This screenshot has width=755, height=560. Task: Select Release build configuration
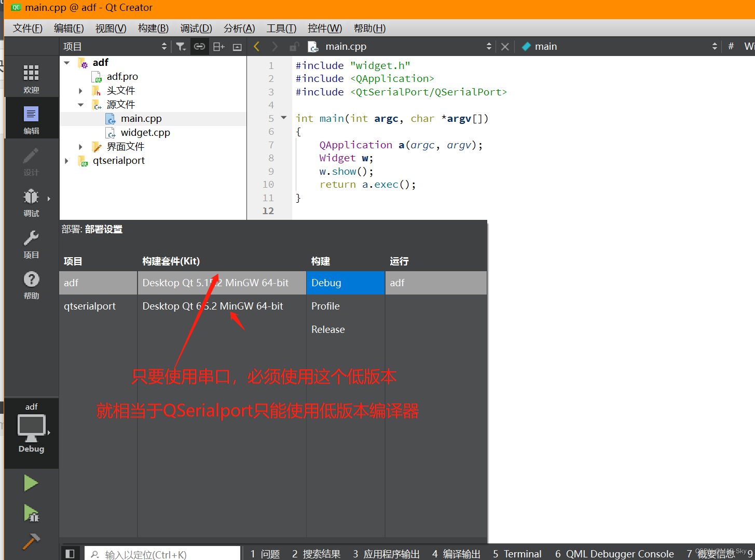(x=346, y=329)
